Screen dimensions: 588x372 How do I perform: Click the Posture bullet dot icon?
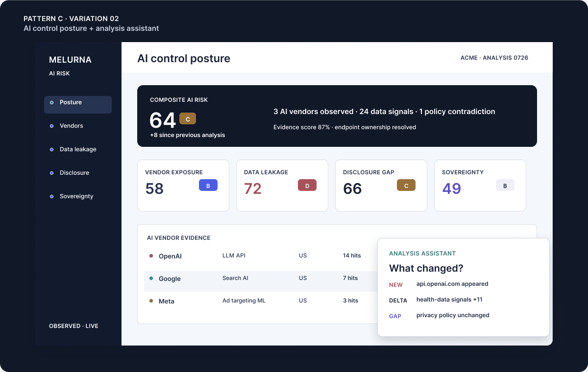click(52, 102)
